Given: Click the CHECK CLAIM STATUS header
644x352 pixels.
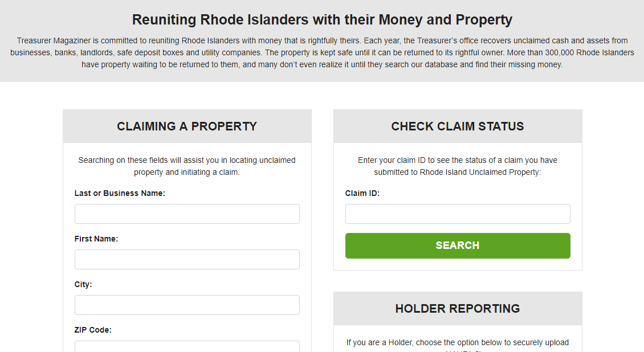Looking at the screenshot, I should [x=458, y=126].
